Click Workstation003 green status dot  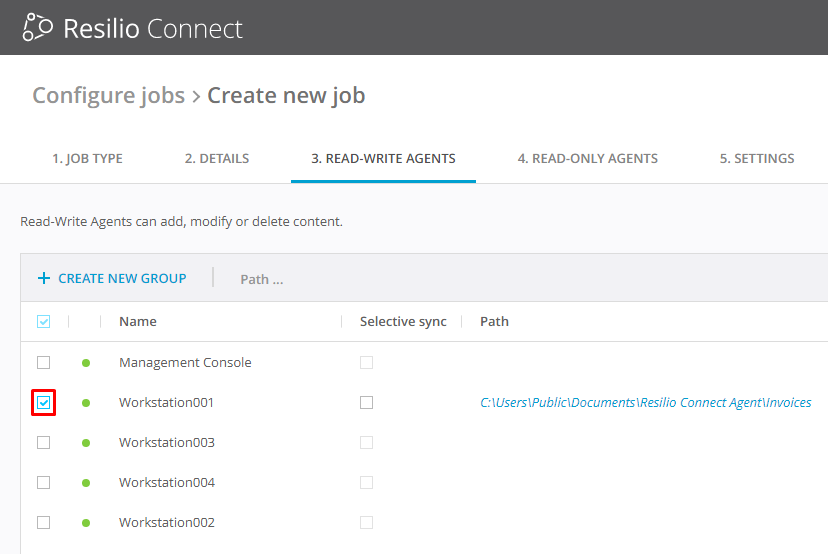(x=86, y=443)
